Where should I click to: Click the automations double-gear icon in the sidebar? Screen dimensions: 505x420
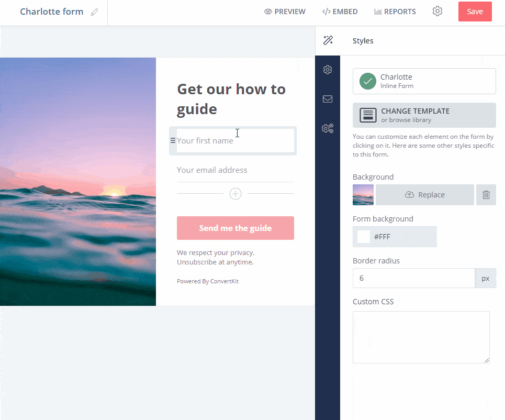click(328, 128)
